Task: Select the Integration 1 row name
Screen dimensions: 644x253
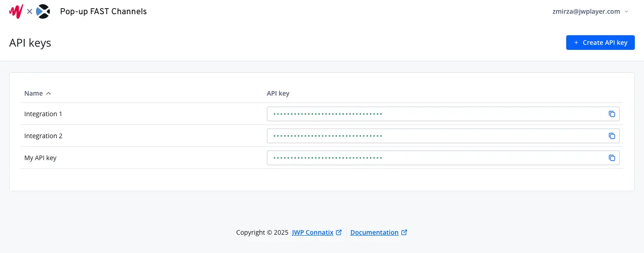Action: (x=43, y=114)
